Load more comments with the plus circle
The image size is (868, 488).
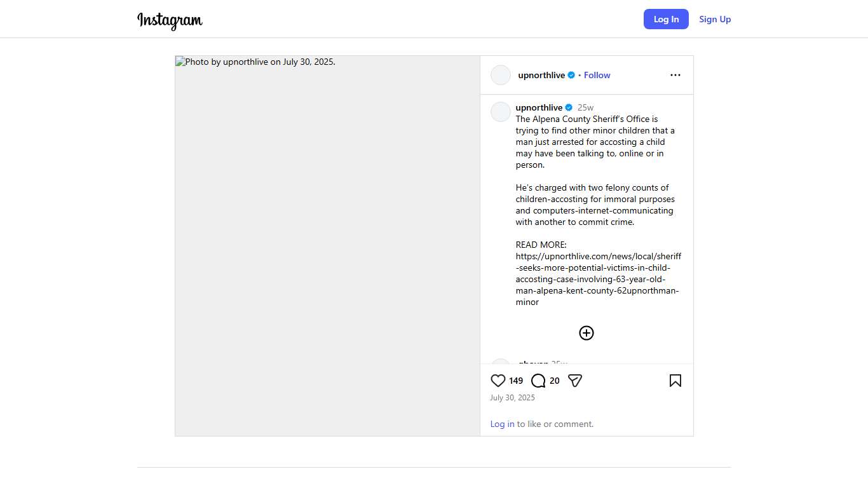(586, 333)
